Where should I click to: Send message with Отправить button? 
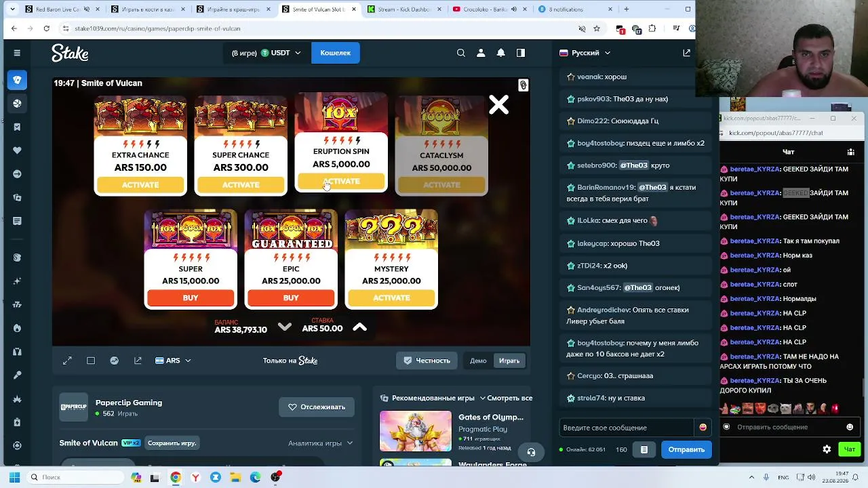click(686, 449)
